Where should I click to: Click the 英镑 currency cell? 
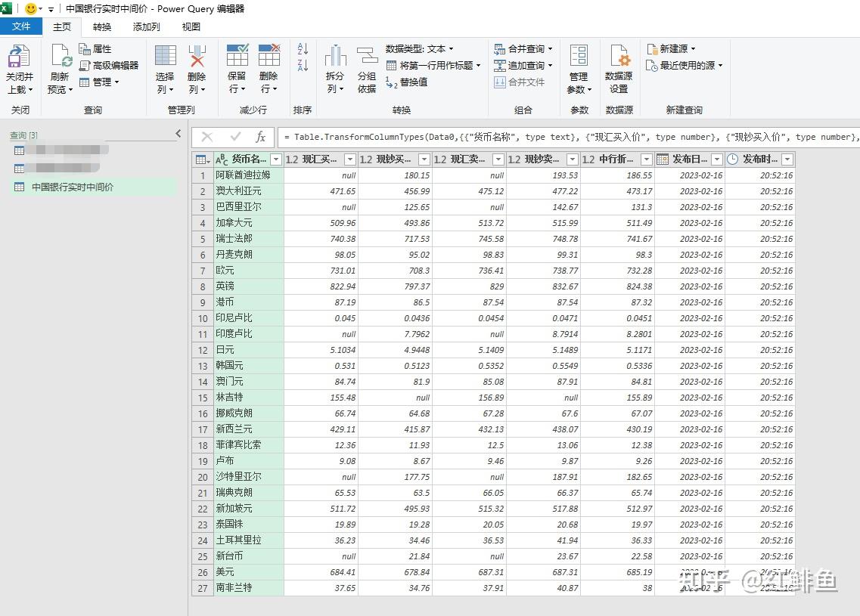(248, 286)
